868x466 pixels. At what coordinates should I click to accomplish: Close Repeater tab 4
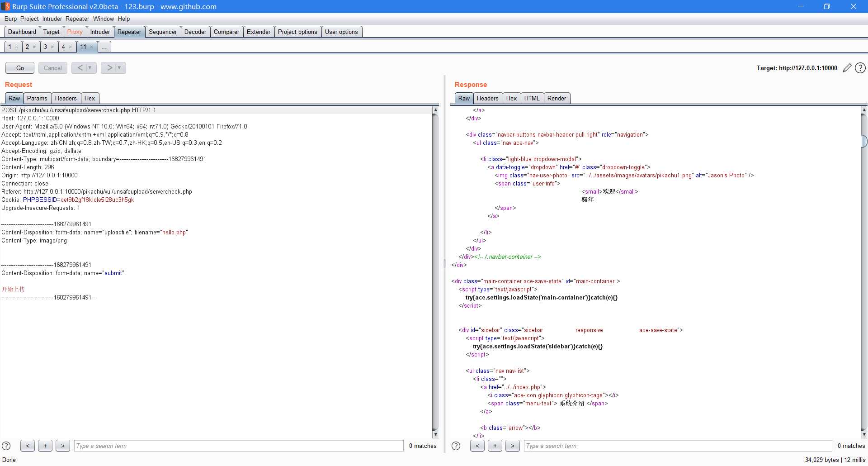70,47
